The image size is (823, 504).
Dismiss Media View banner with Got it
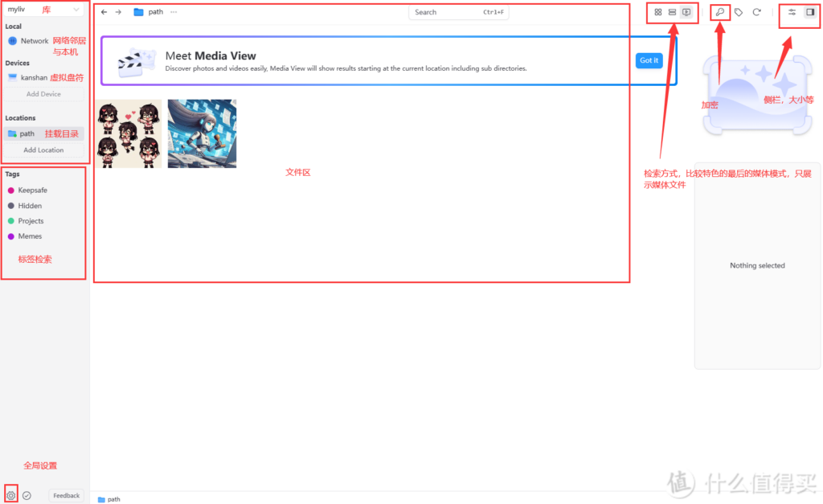pos(649,60)
